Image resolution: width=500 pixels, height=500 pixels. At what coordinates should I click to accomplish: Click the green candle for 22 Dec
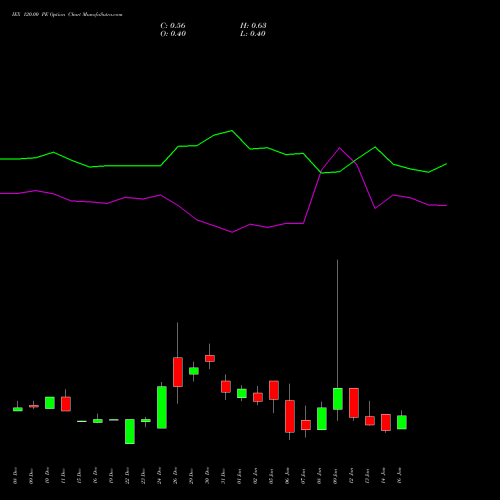coord(130,431)
